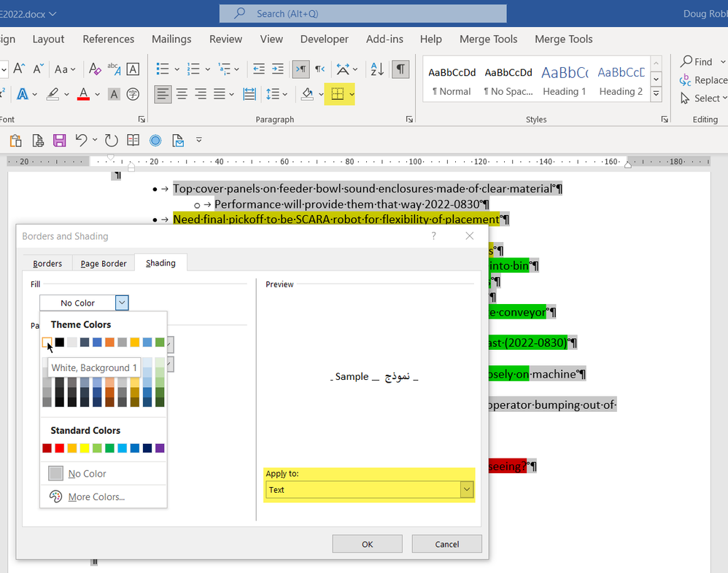Click the Increase Indent icon
This screenshot has width=728, height=573.
coord(277,69)
